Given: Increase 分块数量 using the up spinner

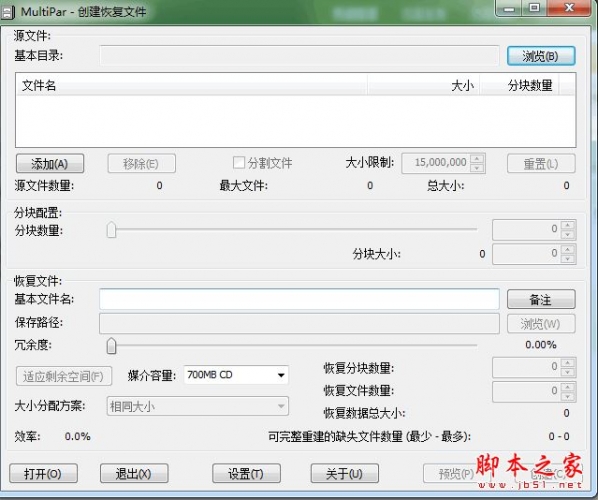Looking at the screenshot, I should point(568,225).
